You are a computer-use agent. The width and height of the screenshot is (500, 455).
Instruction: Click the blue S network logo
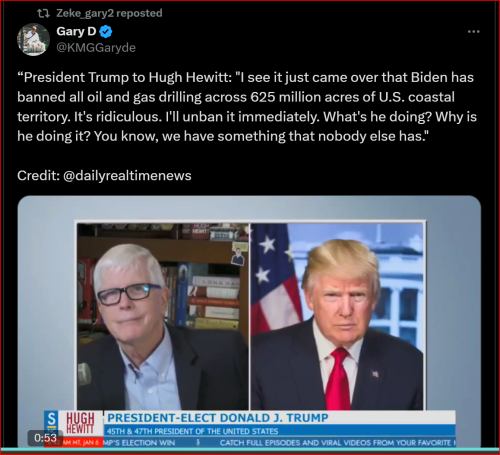pos(51,419)
